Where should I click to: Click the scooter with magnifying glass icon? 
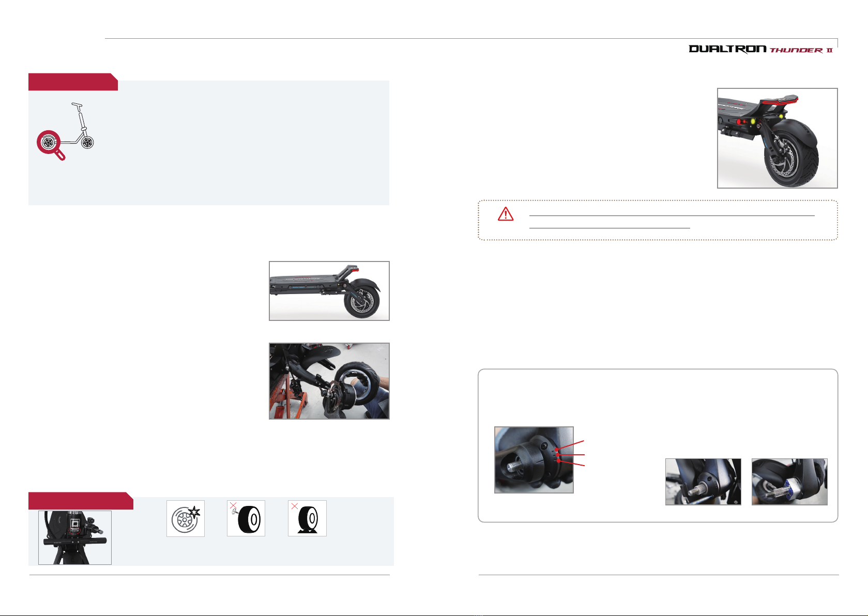[65, 131]
